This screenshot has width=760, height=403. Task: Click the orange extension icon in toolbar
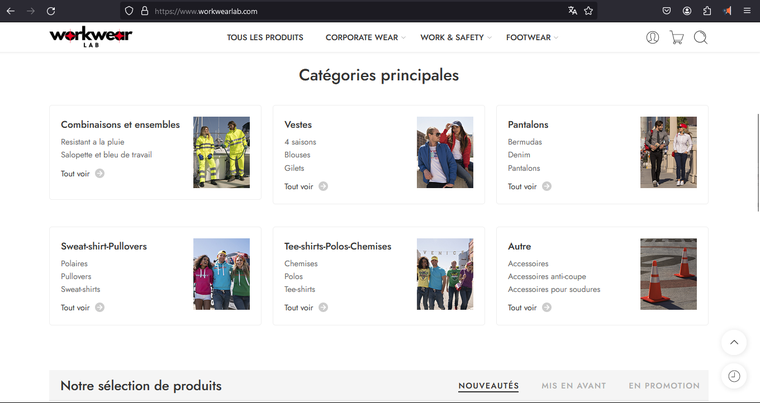(x=728, y=11)
